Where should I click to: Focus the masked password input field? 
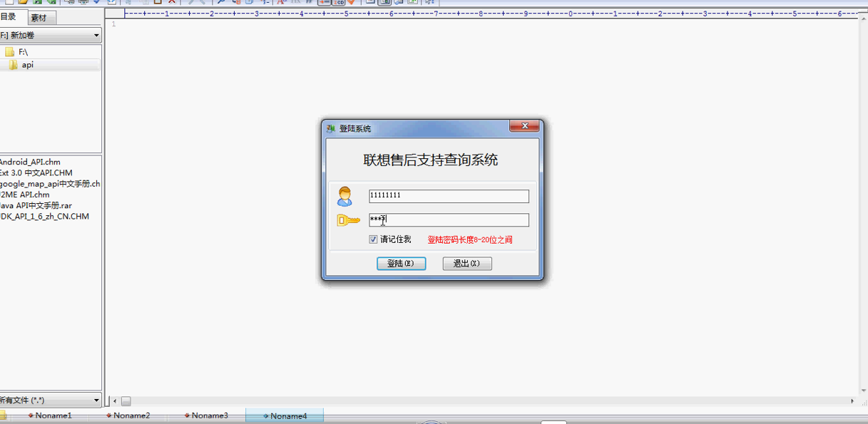click(449, 220)
